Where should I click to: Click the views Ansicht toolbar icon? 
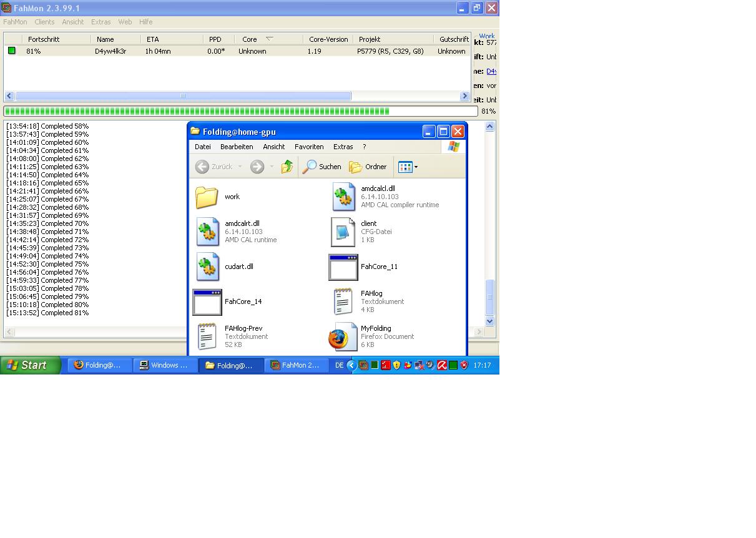pyautogui.click(x=405, y=167)
